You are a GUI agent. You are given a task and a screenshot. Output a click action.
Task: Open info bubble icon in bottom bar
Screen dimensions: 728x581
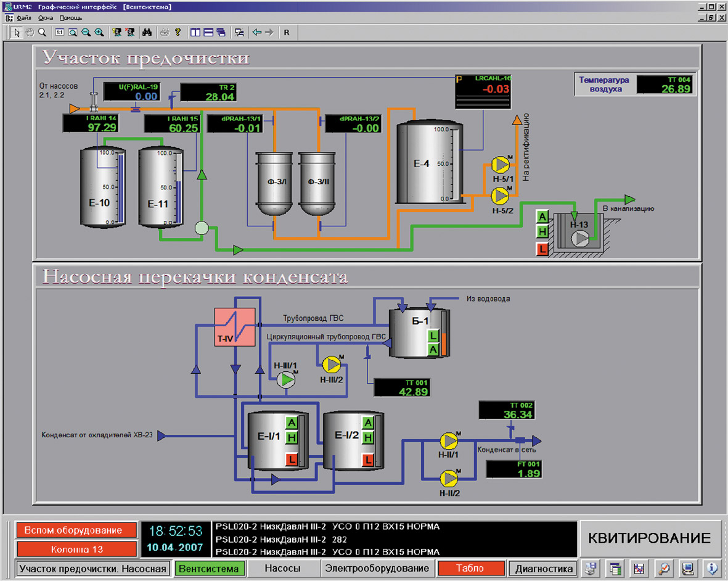(712, 569)
